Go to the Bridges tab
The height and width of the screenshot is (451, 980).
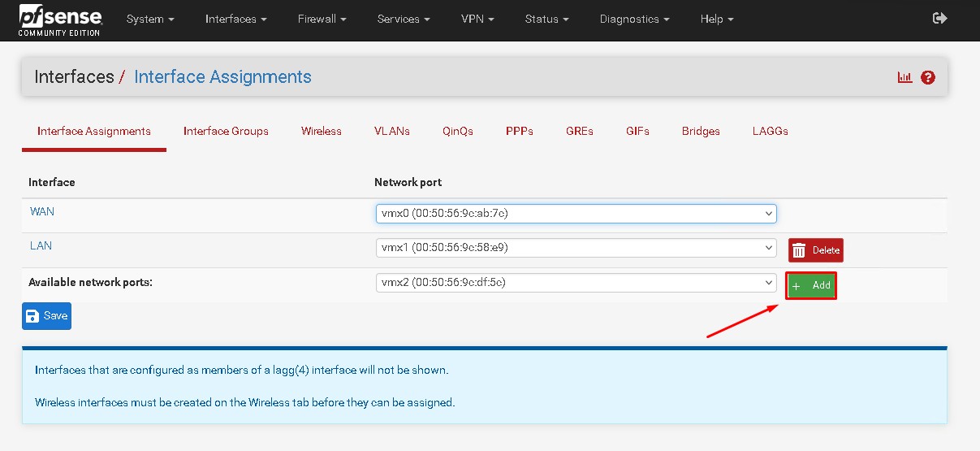[701, 131]
